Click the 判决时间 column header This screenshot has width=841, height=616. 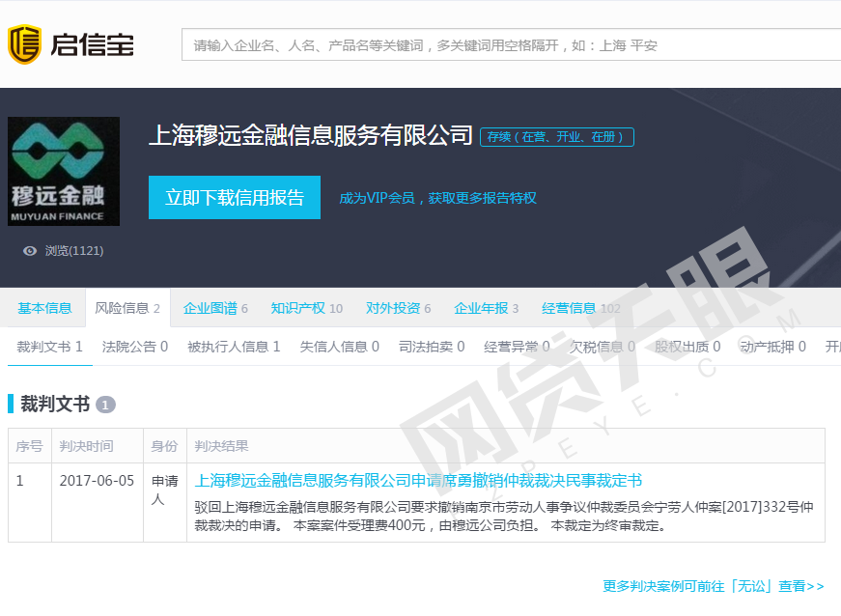click(86, 446)
